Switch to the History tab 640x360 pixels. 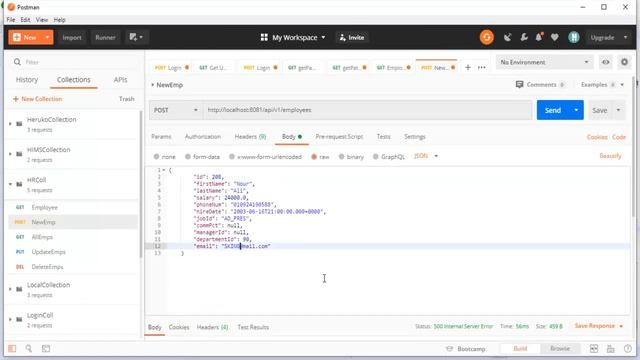[27, 80]
